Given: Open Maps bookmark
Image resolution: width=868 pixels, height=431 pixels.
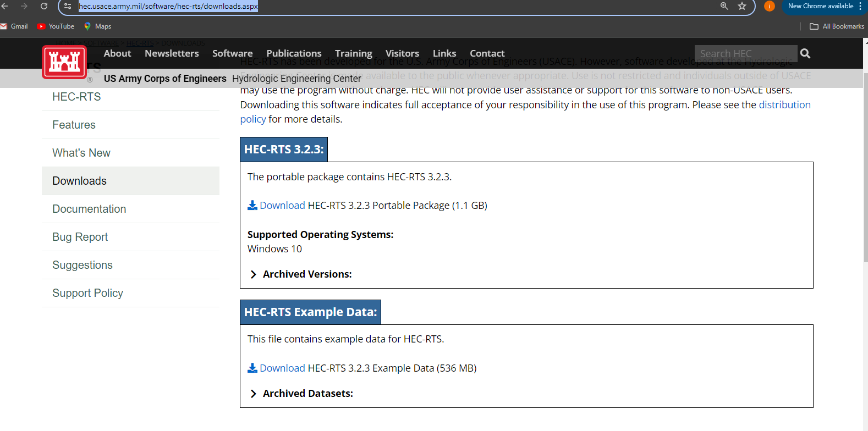Looking at the screenshot, I should point(97,26).
